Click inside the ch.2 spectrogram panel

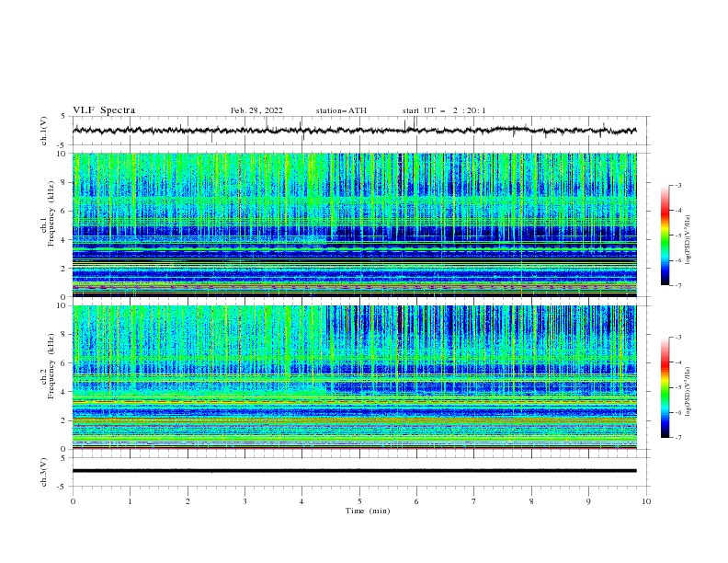pyautogui.click(x=354, y=377)
